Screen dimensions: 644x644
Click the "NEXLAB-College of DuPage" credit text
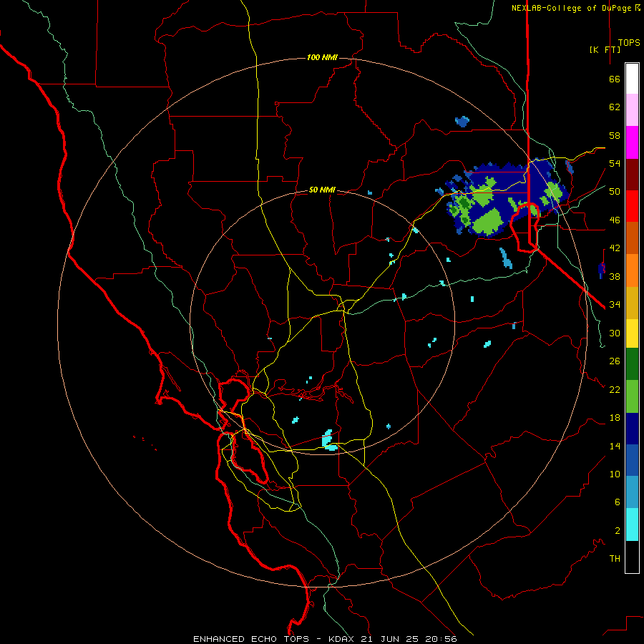[571, 8]
